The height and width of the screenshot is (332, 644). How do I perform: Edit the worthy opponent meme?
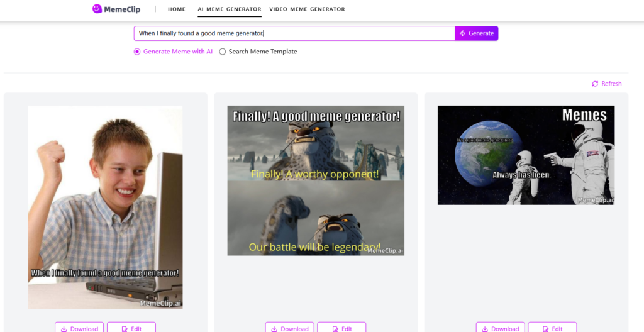coord(341,328)
